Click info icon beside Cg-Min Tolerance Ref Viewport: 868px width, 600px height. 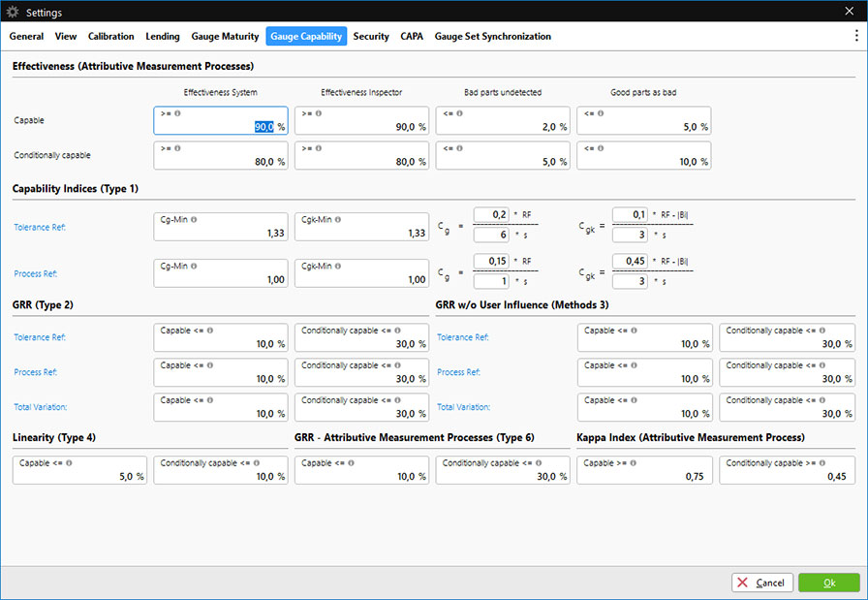[x=195, y=220]
